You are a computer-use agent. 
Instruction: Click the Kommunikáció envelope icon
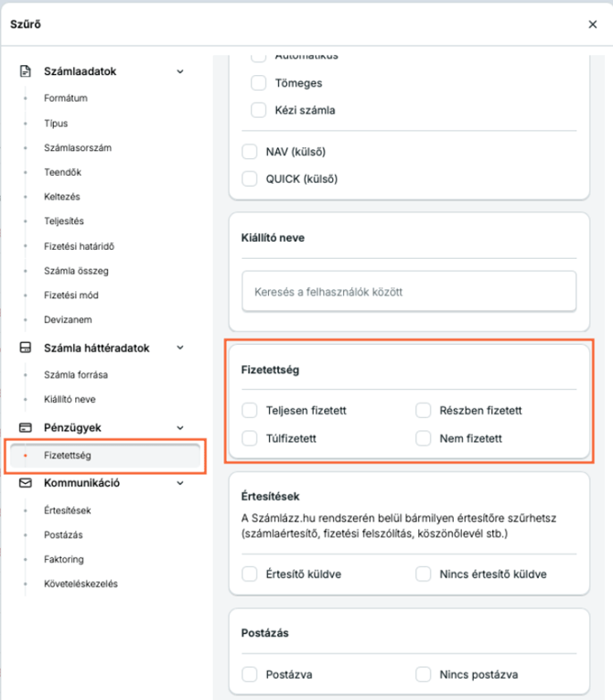pyautogui.click(x=26, y=482)
